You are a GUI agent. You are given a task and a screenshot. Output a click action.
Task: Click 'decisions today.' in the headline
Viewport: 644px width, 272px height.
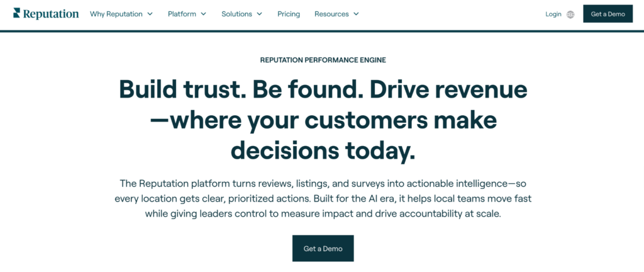click(323, 150)
